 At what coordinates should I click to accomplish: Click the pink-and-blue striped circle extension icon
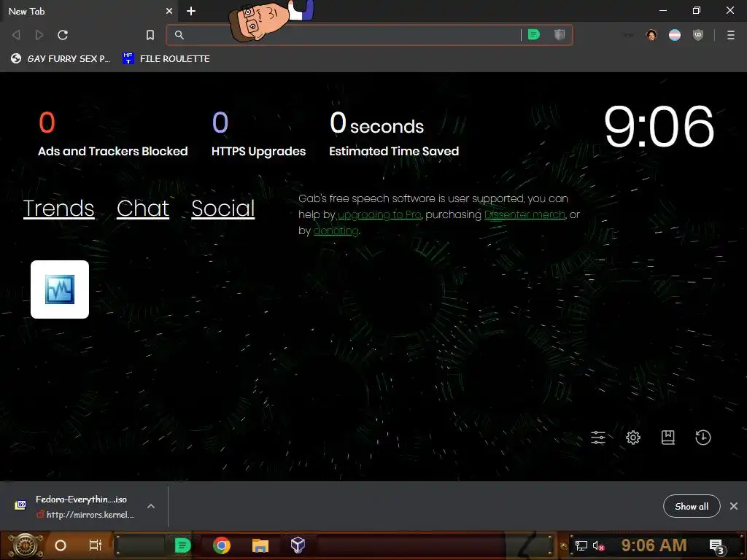[x=675, y=35]
